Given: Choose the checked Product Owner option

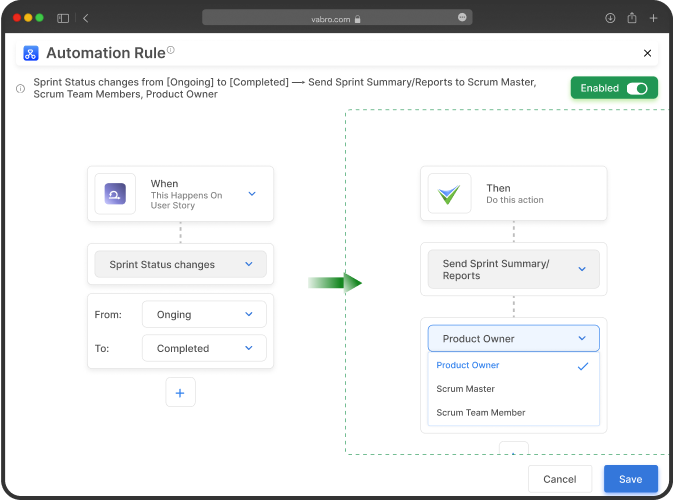Looking at the screenshot, I should (x=513, y=365).
